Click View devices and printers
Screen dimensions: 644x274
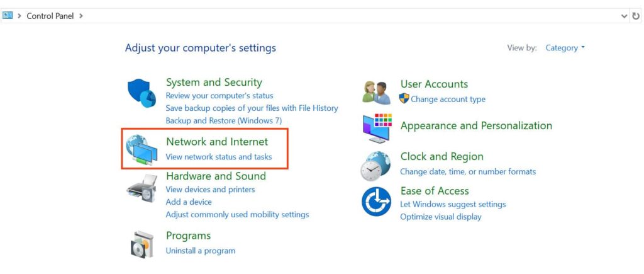coord(210,190)
